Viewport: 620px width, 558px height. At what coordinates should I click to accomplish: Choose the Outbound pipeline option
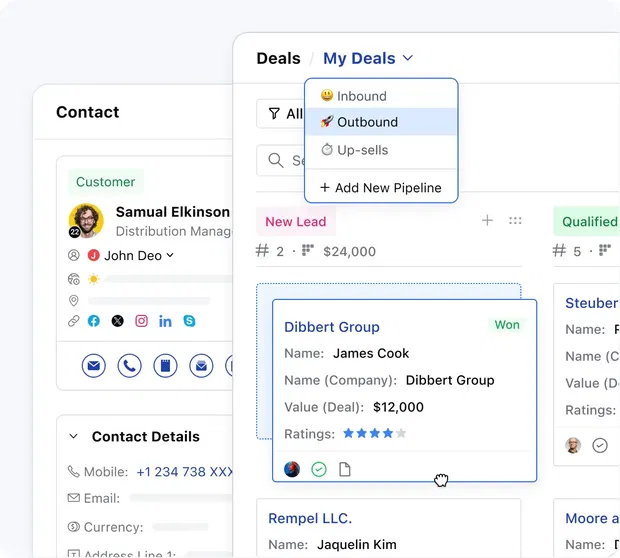click(381, 122)
